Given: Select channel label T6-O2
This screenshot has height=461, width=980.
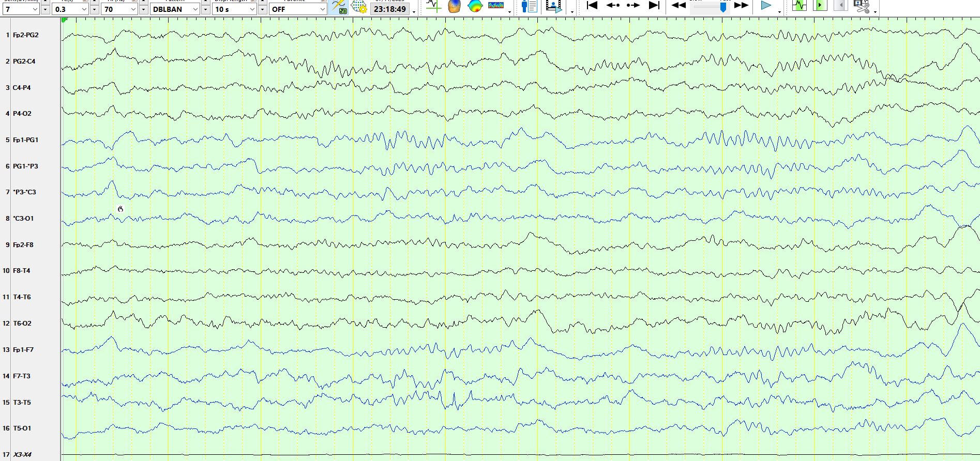Looking at the screenshot, I should [22, 324].
